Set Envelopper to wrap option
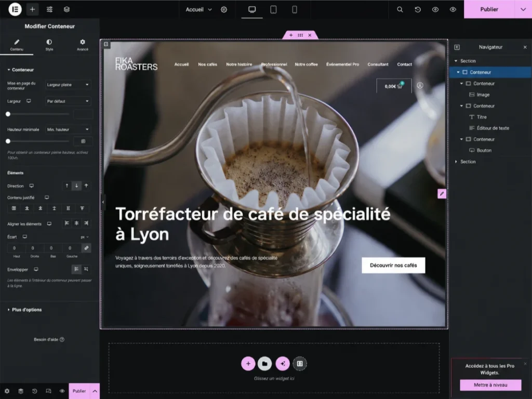This screenshot has height=399, width=532. pos(86,269)
